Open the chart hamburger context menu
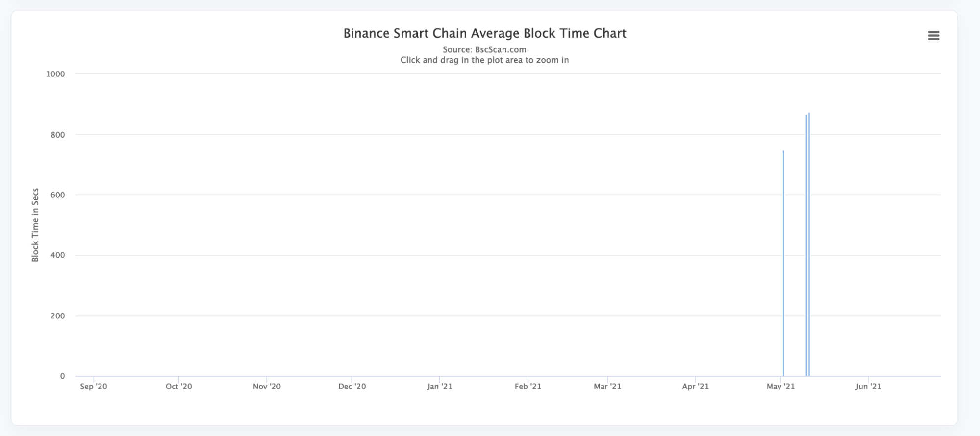This screenshot has height=436, width=980. (933, 36)
